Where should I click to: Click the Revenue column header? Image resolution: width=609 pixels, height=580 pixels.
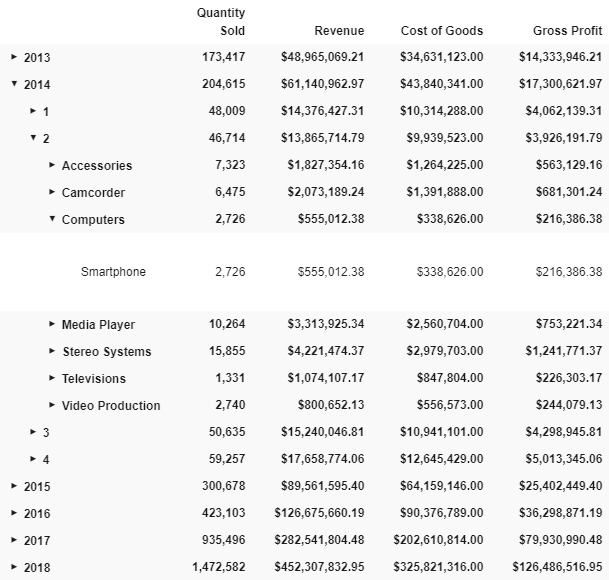(339, 31)
